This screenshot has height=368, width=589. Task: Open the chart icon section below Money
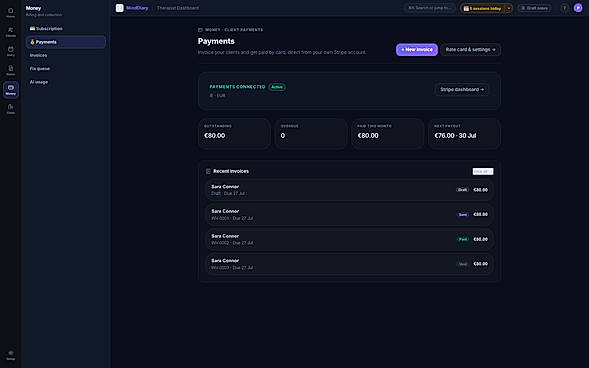click(x=11, y=109)
